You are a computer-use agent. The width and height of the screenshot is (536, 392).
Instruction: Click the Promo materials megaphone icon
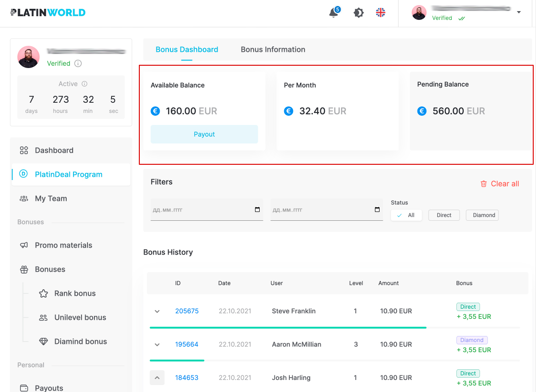pos(24,245)
